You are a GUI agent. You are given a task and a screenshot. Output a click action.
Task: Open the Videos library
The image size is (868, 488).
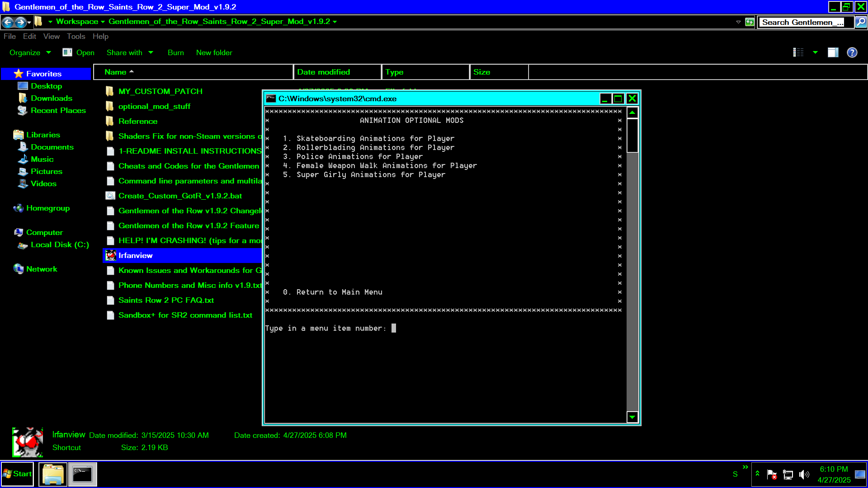click(x=43, y=183)
